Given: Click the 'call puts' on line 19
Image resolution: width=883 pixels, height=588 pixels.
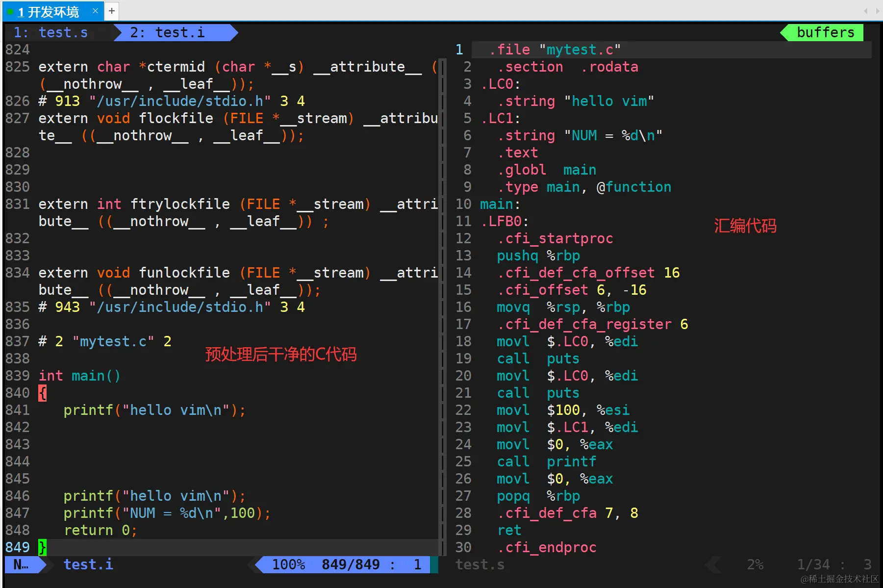Looking at the screenshot, I should click(x=538, y=358).
